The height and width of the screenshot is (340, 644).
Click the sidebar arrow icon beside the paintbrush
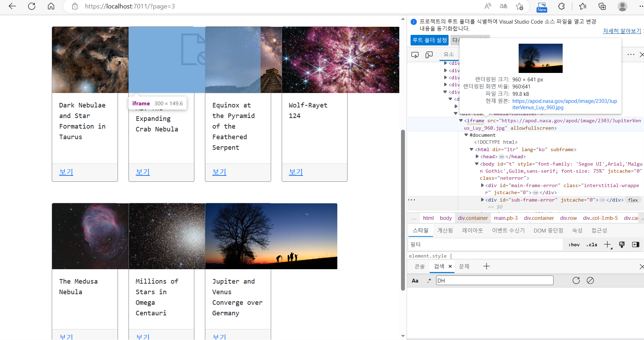pos(636,245)
